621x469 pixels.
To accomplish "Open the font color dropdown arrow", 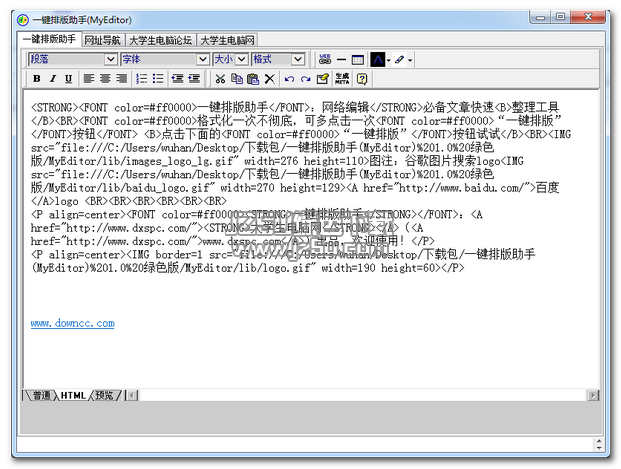I will (x=389, y=60).
